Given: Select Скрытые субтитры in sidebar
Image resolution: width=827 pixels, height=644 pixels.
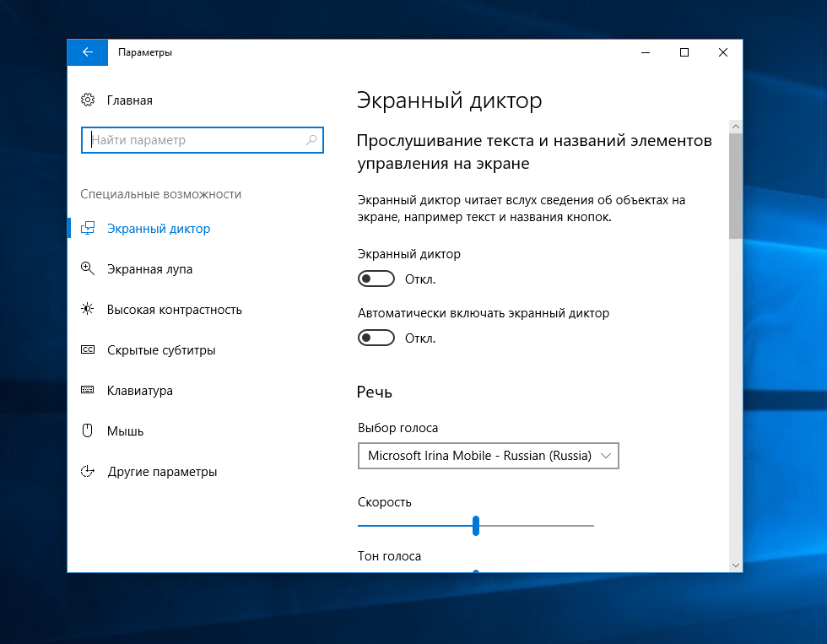Looking at the screenshot, I should coord(161,350).
